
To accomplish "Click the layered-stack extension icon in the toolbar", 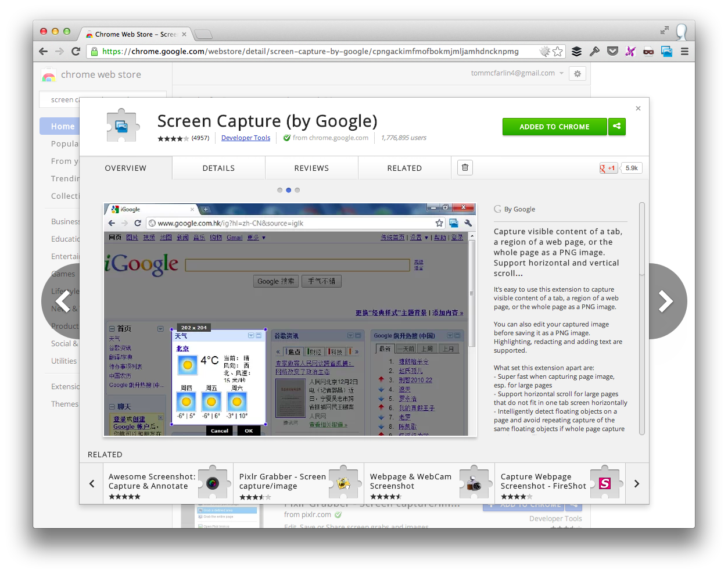I will point(576,51).
